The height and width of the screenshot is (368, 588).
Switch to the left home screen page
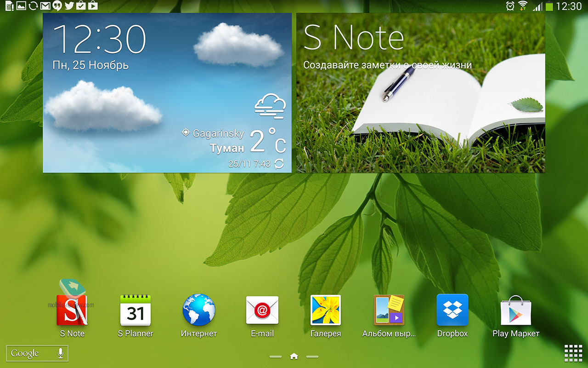[x=276, y=356]
